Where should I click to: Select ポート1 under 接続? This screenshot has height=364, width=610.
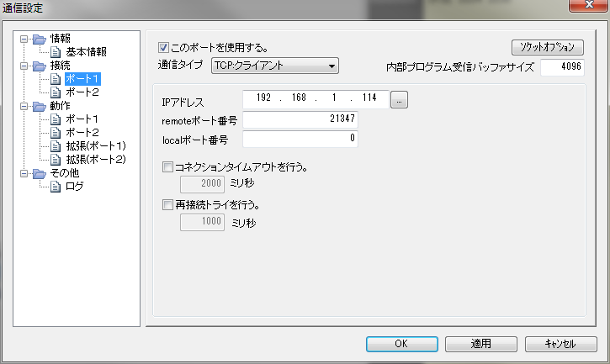(82, 79)
